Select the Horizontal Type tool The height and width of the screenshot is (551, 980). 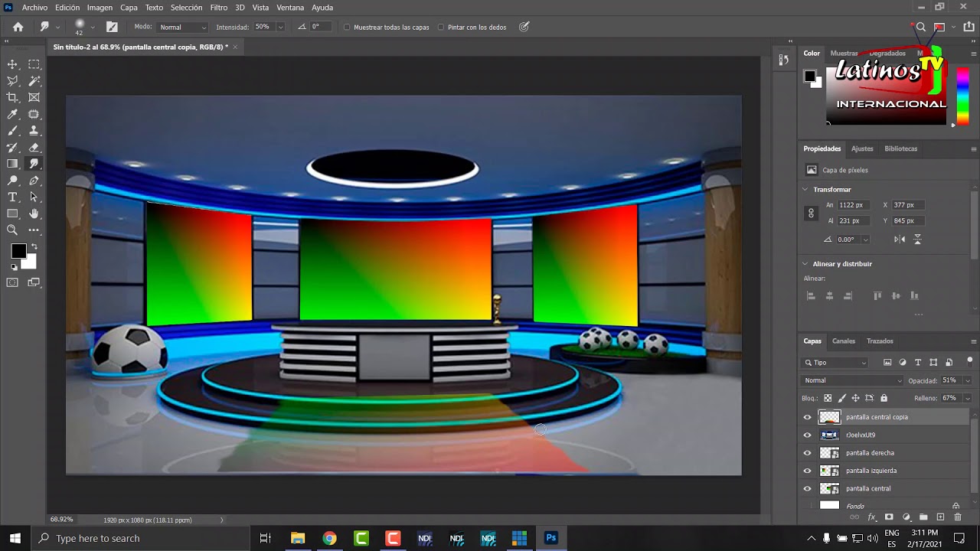(12, 197)
